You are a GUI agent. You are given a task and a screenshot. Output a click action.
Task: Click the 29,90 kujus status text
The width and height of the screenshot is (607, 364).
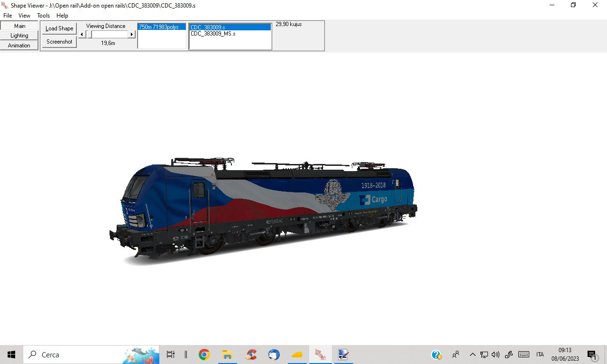[288, 24]
